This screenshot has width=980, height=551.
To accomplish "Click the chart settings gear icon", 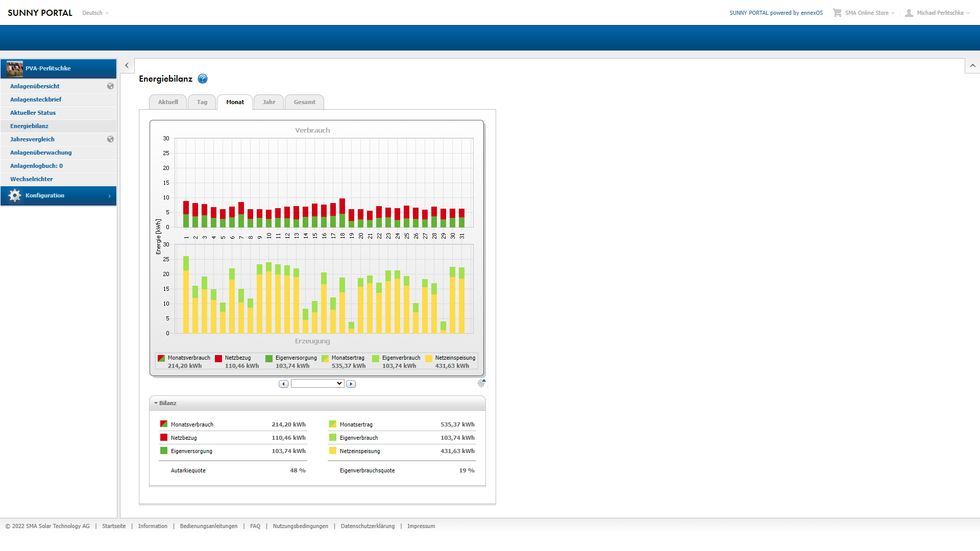I will [481, 383].
